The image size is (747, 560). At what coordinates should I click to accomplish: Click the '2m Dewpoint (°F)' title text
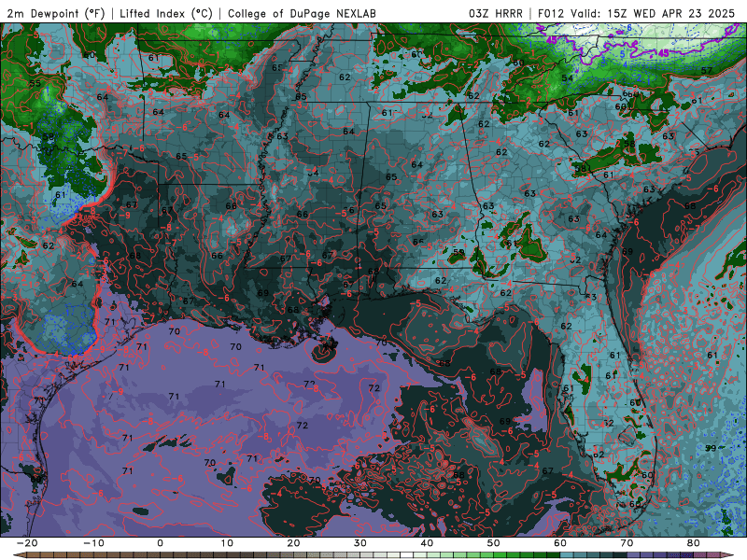56,13
